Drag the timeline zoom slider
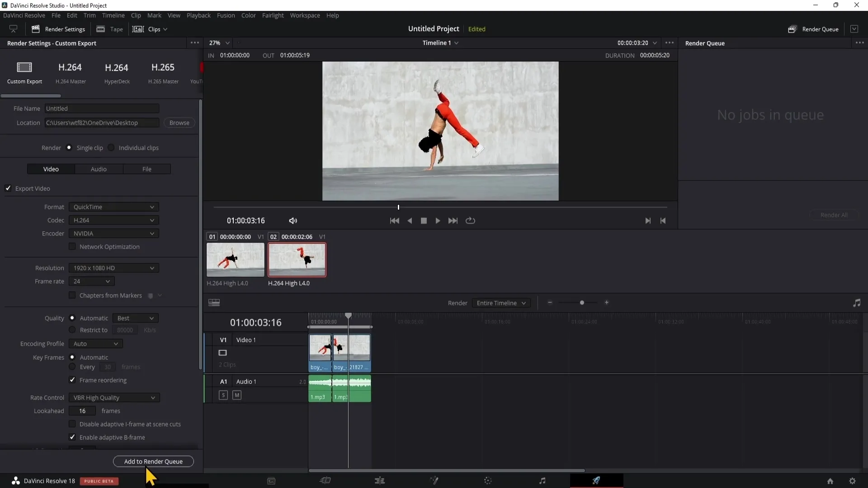The image size is (868, 488). (x=582, y=303)
